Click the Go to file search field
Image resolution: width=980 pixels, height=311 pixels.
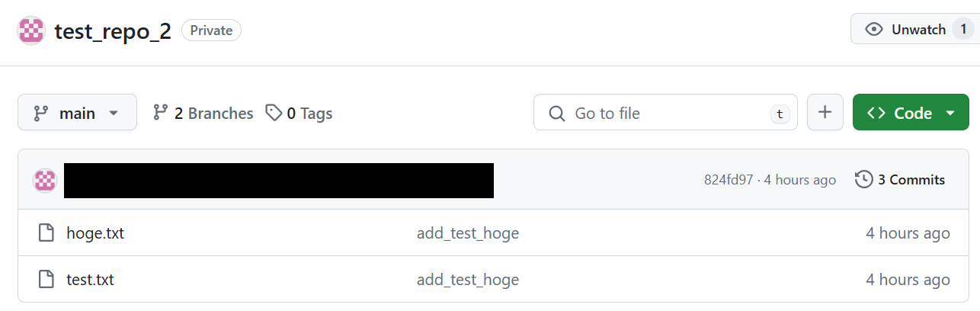[665, 113]
